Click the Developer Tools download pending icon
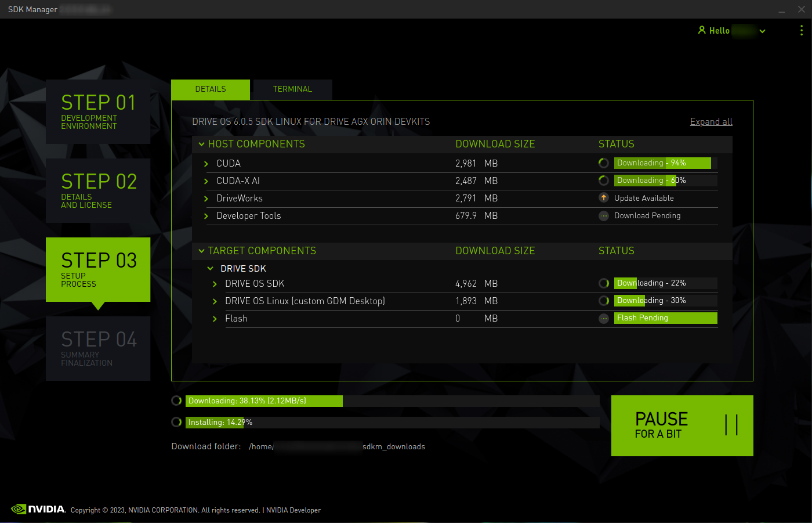Viewport: 812px width, 523px height. pyautogui.click(x=604, y=216)
